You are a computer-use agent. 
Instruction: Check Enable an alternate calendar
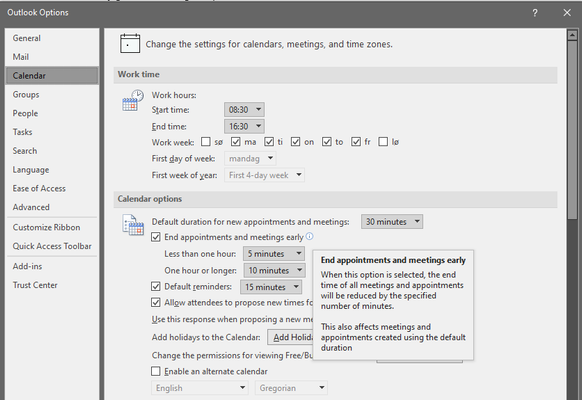(156, 371)
